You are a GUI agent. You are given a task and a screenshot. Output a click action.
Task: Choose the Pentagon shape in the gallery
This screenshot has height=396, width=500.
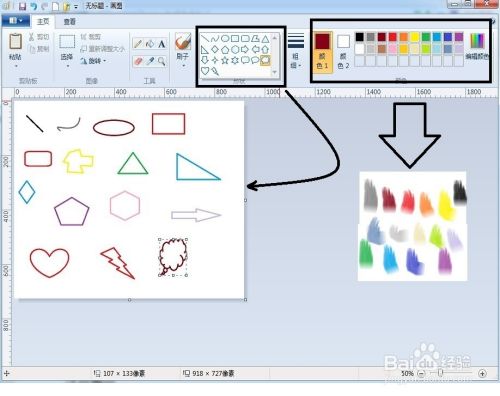tap(225, 50)
